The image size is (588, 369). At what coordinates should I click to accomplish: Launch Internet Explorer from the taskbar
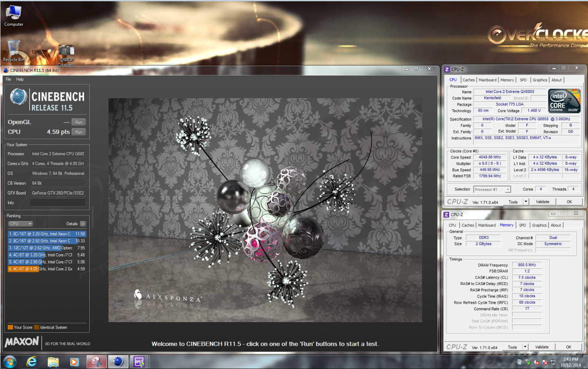coord(32,362)
